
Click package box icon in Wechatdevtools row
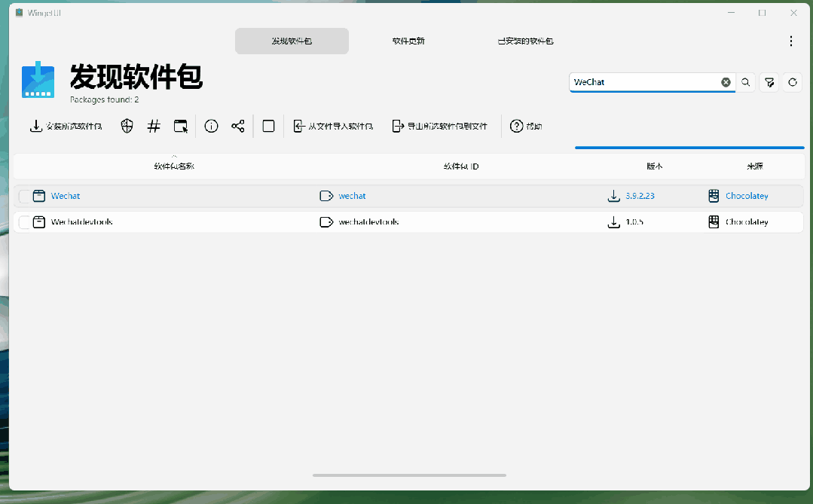[x=39, y=222]
